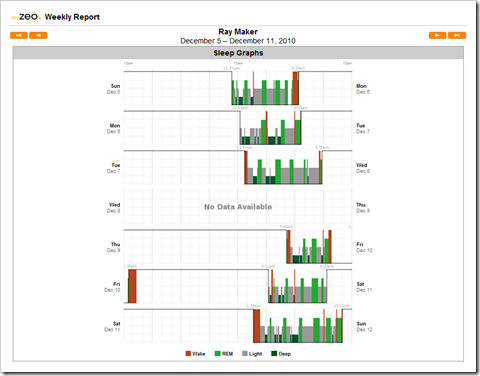Select the Light gray legend swatch
Image resolution: width=480 pixels, height=376 pixels.
click(245, 354)
